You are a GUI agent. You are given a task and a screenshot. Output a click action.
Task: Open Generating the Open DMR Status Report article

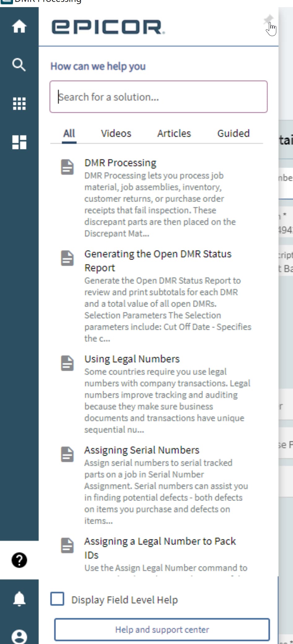(x=158, y=261)
